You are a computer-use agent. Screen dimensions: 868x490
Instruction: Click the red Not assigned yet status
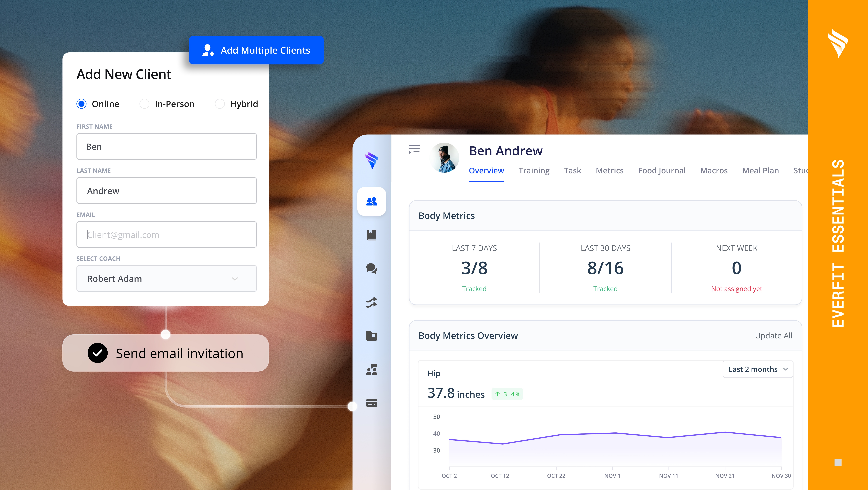tap(737, 289)
